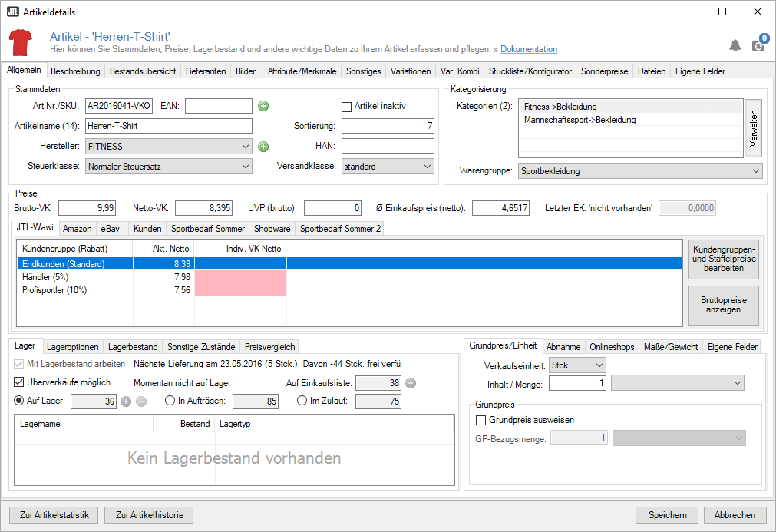Switch to the Lieferanten tab

pyautogui.click(x=206, y=71)
